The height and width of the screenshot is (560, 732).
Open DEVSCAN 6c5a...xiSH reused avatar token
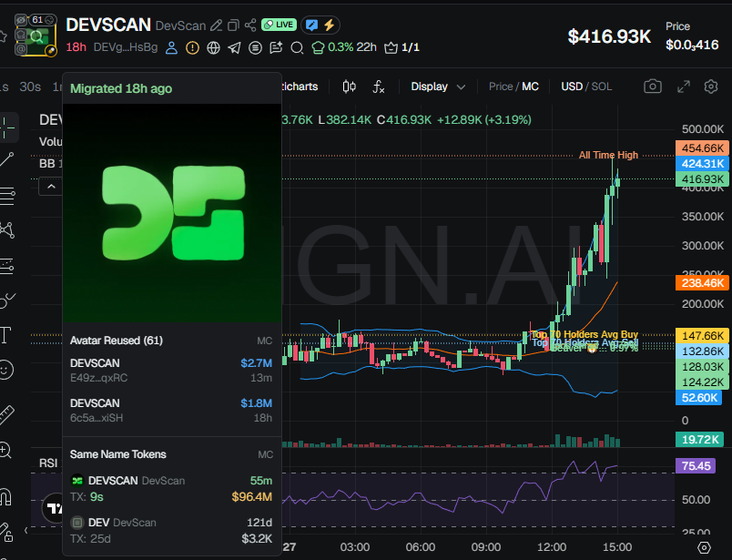point(171,411)
